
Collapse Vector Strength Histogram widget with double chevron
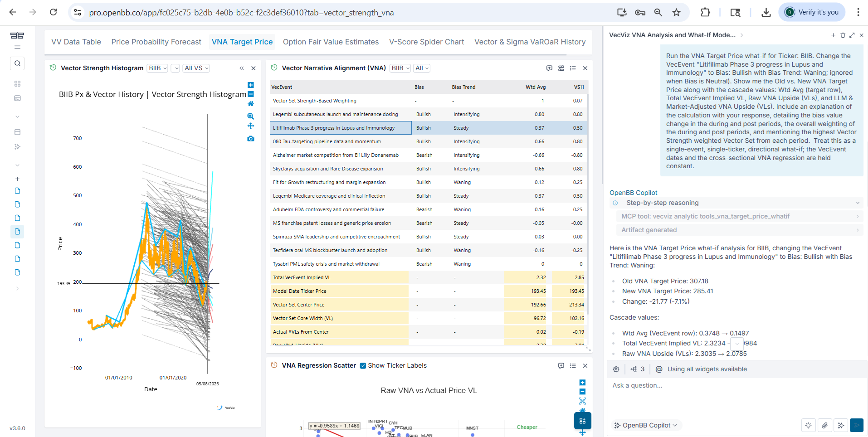tap(242, 68)
